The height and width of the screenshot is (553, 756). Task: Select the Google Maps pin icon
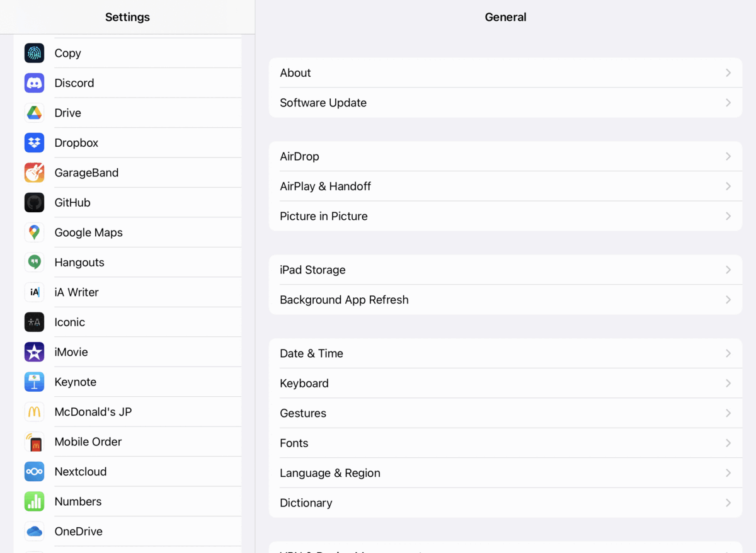(x=34, y=232)
